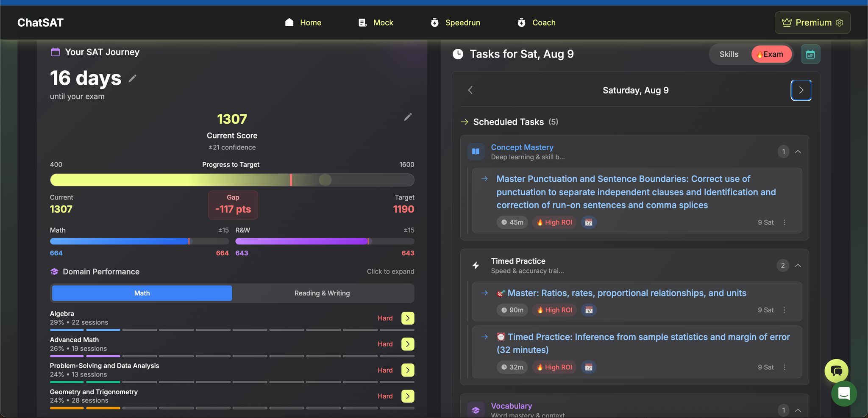Image resolution: width=868 pixels, height=418 pixels.
Task: Click the Premium button
Action: [812, 22]
